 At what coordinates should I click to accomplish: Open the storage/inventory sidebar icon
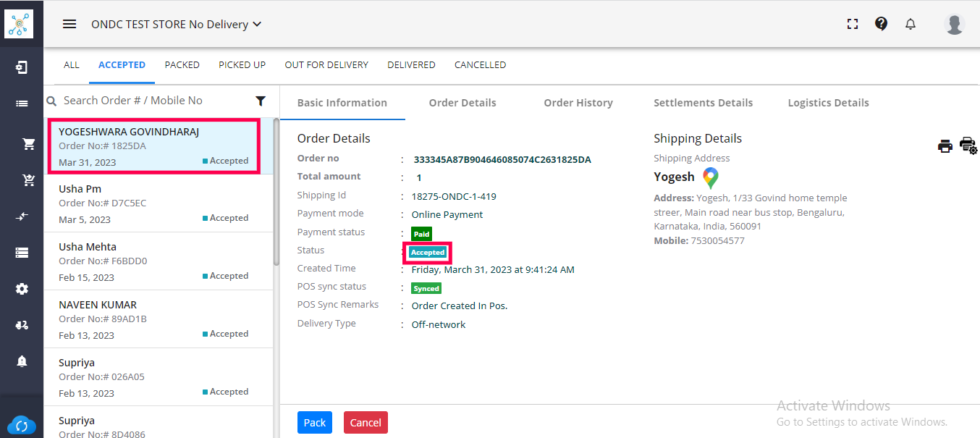[x=22, y=253]
